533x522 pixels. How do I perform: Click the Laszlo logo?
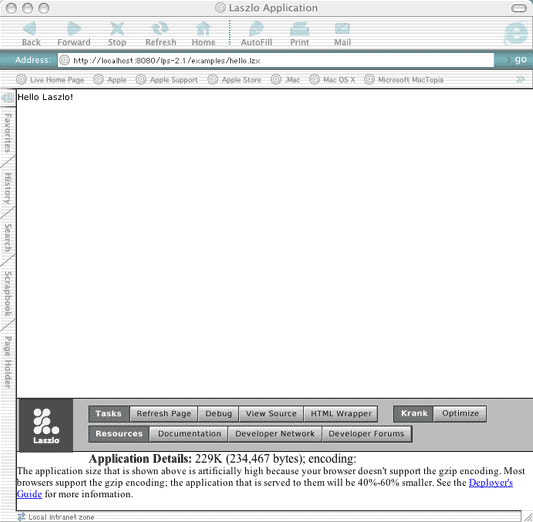(x=46, y=425)
